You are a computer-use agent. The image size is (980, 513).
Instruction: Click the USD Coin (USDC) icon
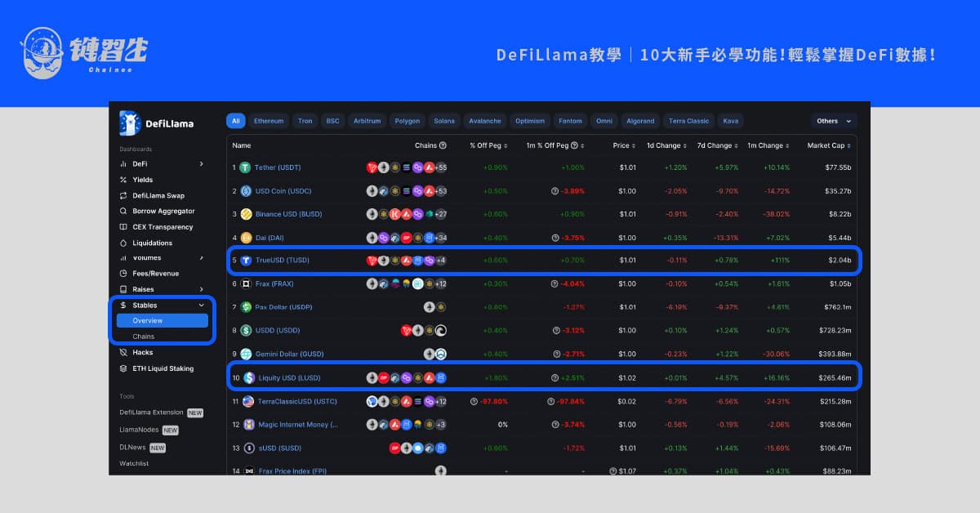246,191
